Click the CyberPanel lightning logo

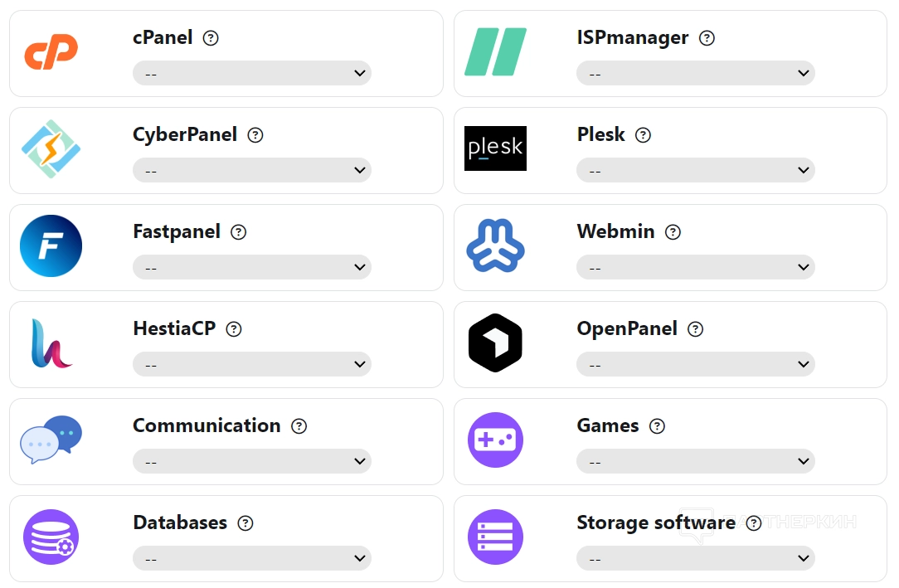coord(51,149)
